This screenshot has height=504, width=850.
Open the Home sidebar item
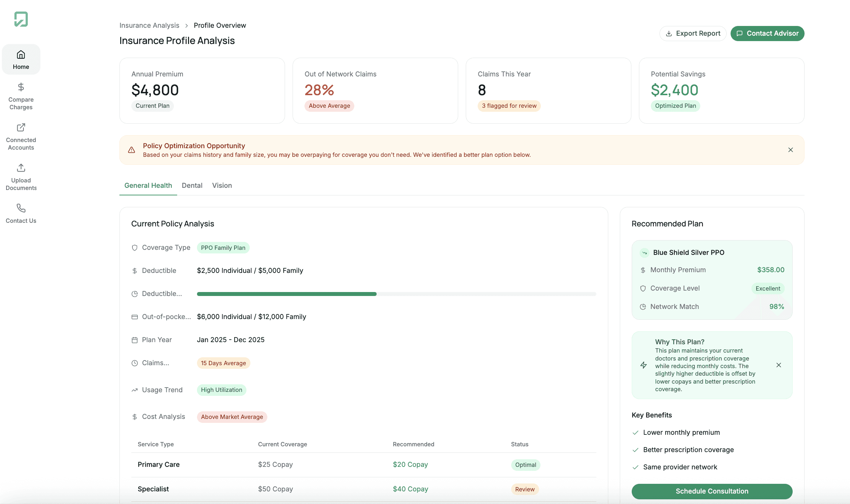(x=21, y=59)
